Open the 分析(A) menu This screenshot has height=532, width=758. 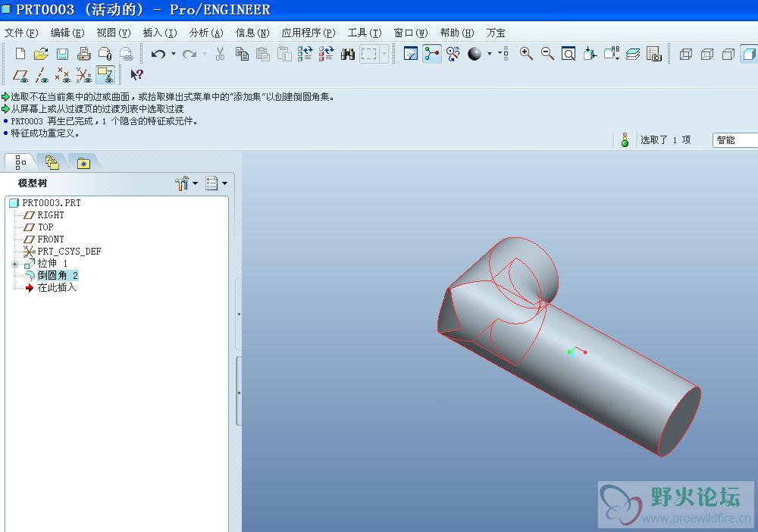coord(206,33)
